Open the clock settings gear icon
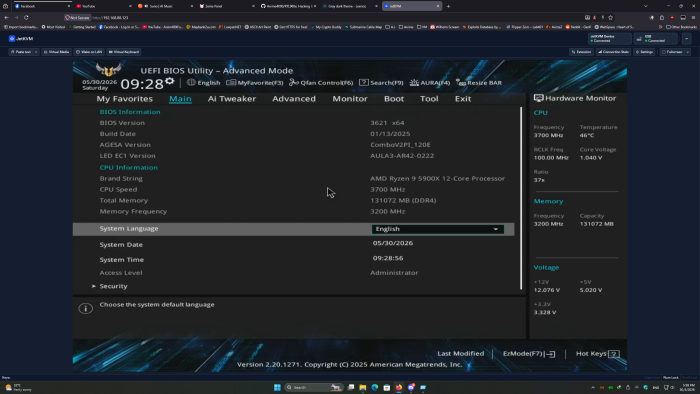 coord(169,81)
